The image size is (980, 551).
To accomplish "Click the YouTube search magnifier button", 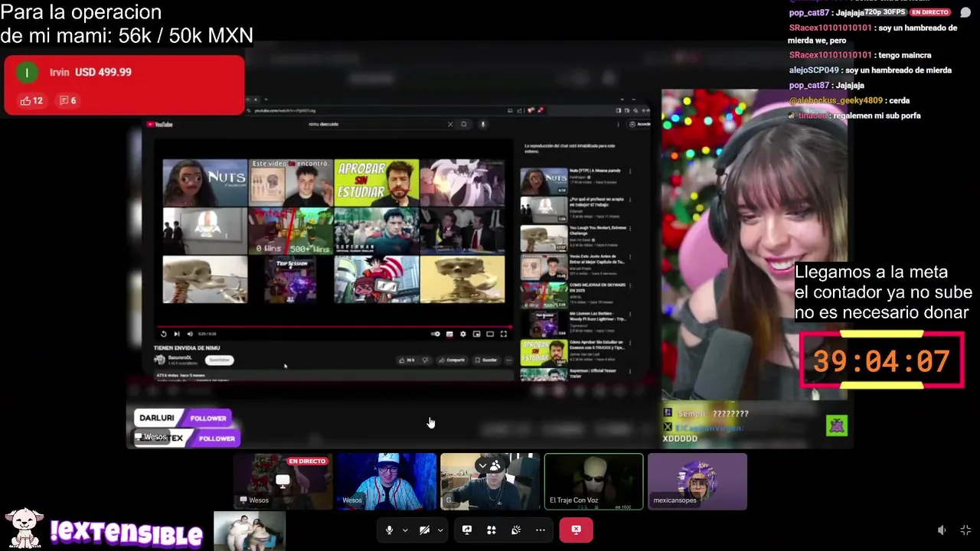I will pos(463,124).
